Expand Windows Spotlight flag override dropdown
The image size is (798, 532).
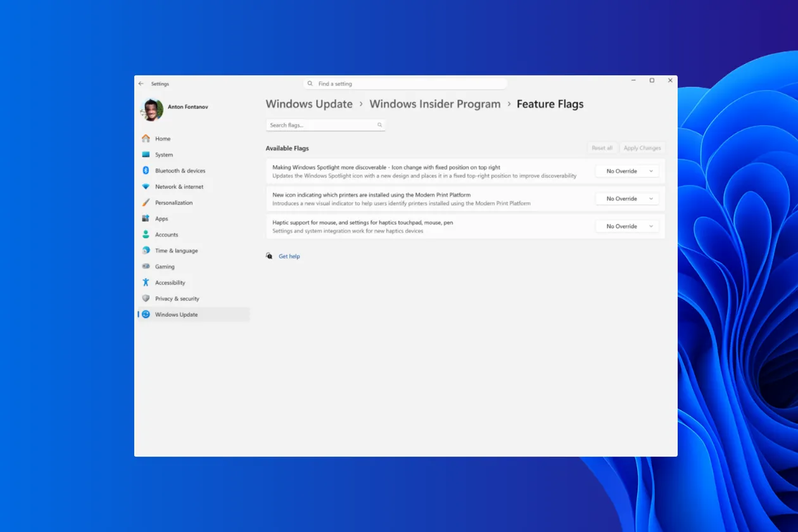pyautogui.click(x=627, y=171)
